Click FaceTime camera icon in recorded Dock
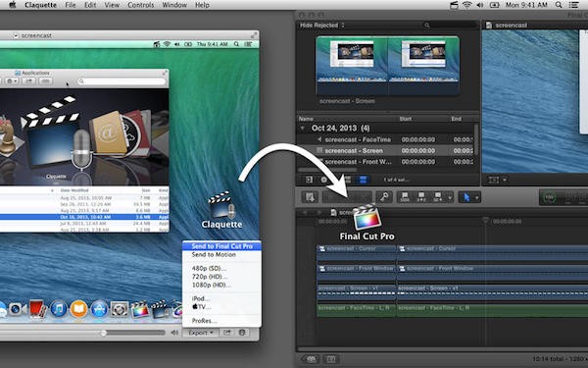This screenshot has width=588, height=368. (18, 309)
